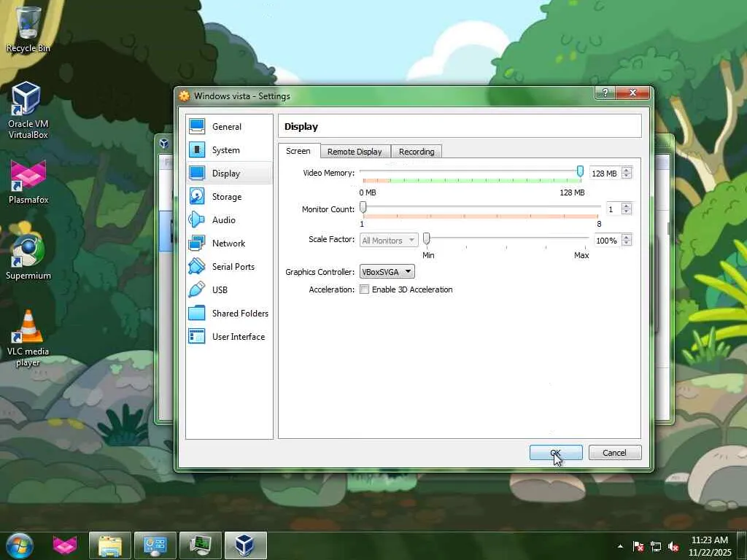Open the General settings icon

197,126
